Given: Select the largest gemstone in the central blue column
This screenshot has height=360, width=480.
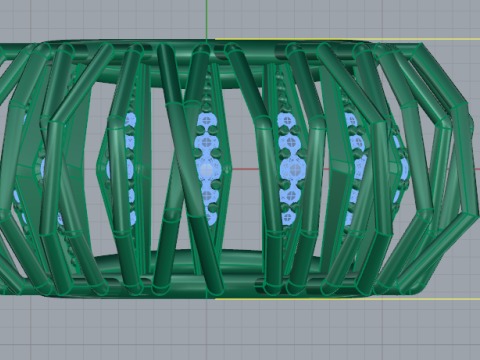Looking at the screenshot, I should coord(206,169).
